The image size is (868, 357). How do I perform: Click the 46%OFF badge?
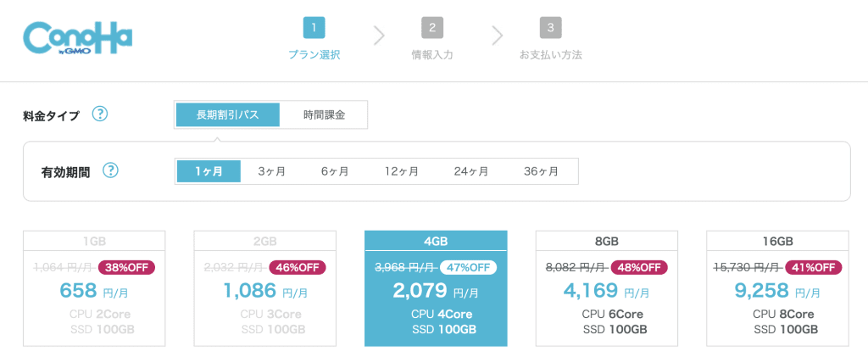click(298, 267)
